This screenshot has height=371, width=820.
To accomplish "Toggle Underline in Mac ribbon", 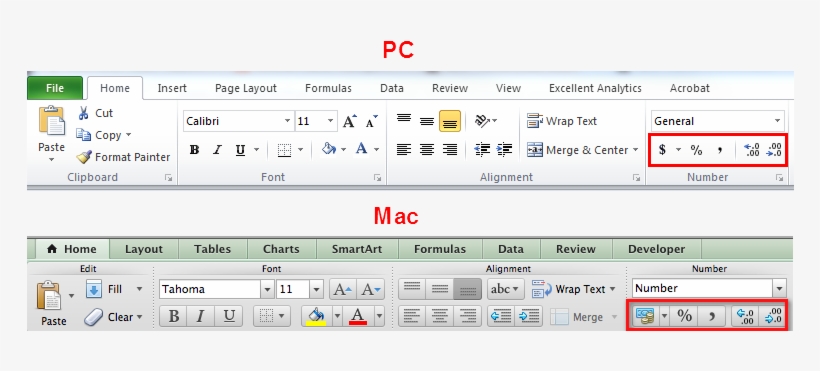I will (x=229, y=317).
